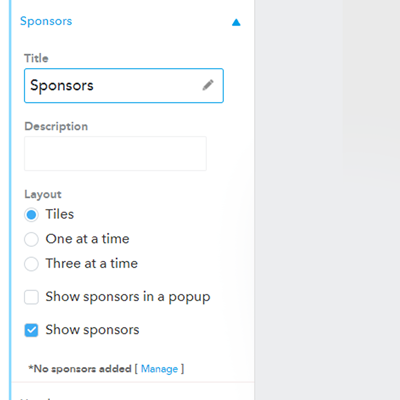The width and height of the screenshot is (400, 400).
Task: Click the gray preview area beside the panel
Action: (x=327, y=200)
